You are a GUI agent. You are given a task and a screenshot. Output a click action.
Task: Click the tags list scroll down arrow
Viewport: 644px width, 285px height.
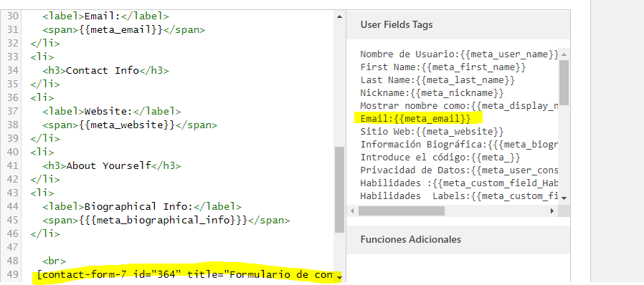564,198
